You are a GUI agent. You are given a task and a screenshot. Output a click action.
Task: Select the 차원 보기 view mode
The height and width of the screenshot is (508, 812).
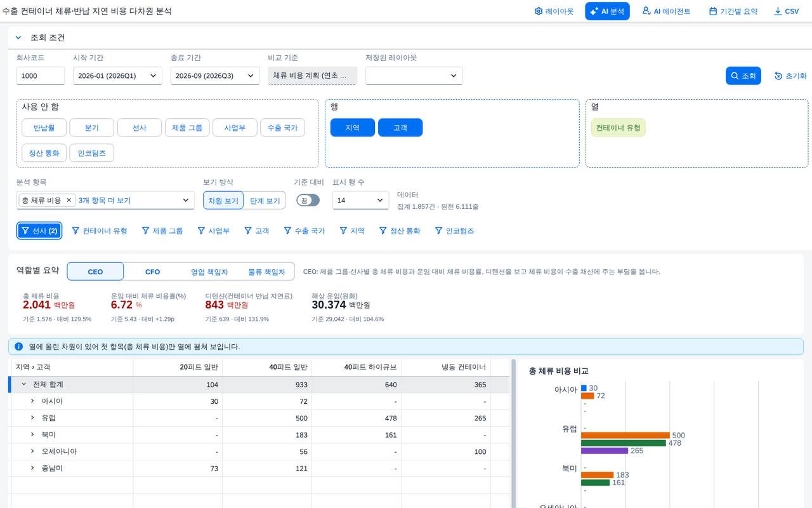click(x=223, y=200)
